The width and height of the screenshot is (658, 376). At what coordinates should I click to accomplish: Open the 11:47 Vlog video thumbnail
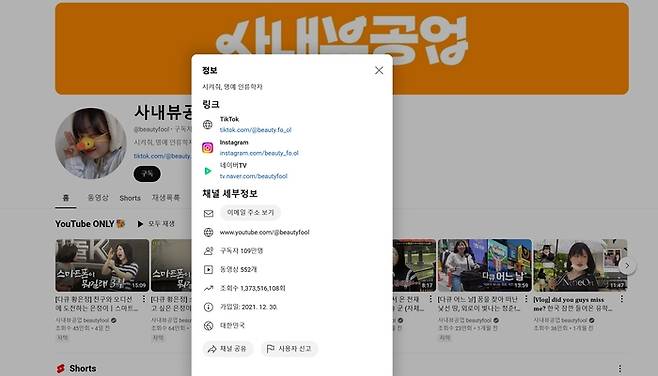[580, 265]
